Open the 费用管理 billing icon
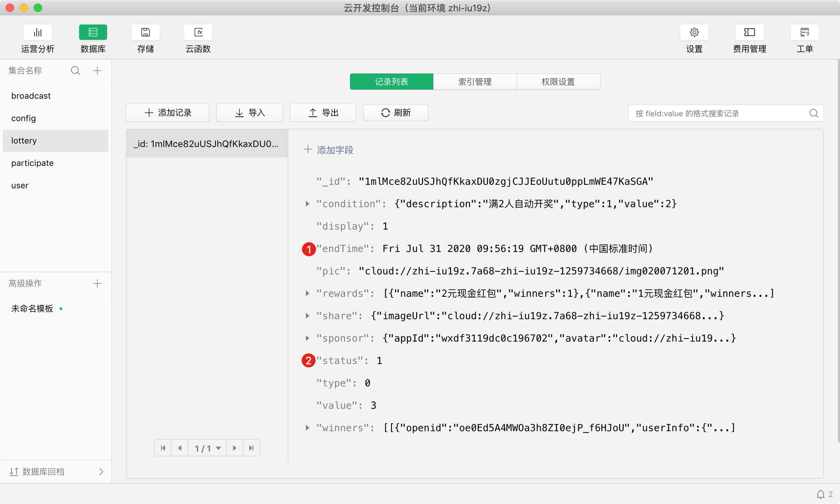The height and width of the screenshot is (504, 840). (750, 32)
